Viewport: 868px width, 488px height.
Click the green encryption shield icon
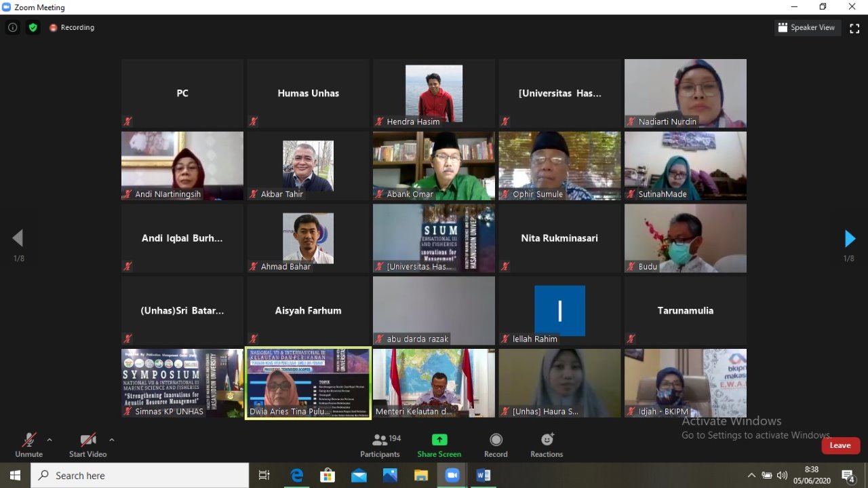(x=33, y=28)
